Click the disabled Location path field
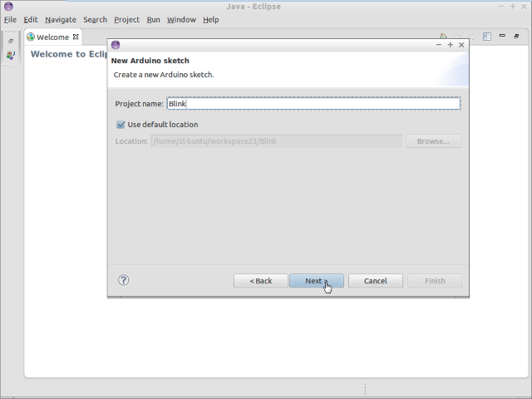 point(277,141)
